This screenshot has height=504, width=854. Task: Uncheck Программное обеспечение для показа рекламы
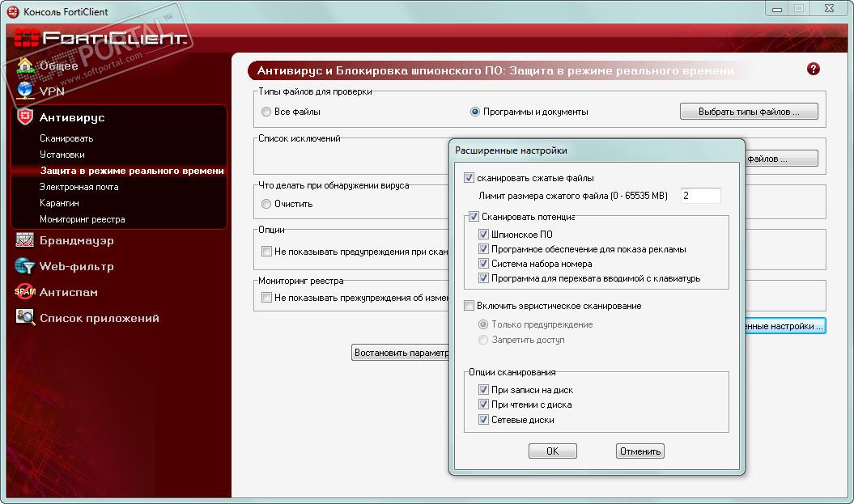pos(483,248)
